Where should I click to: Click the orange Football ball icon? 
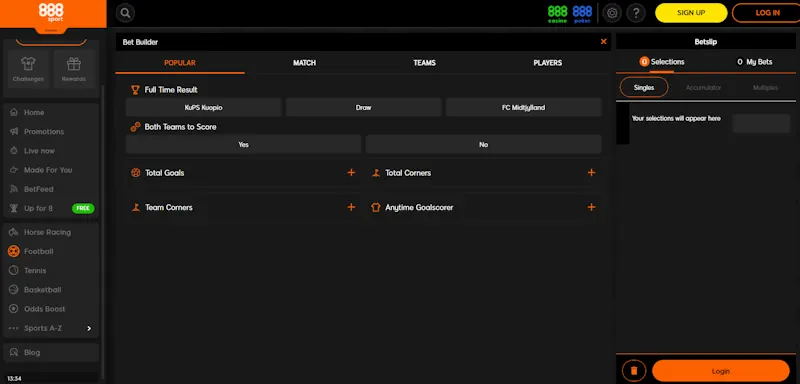(14, 251)
